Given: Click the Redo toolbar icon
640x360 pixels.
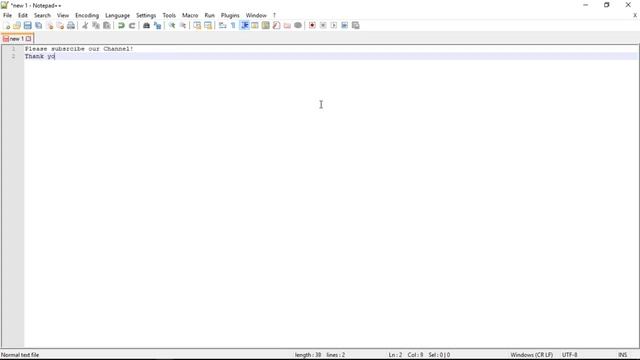Looking at the screenshot, I should (132, 25).
